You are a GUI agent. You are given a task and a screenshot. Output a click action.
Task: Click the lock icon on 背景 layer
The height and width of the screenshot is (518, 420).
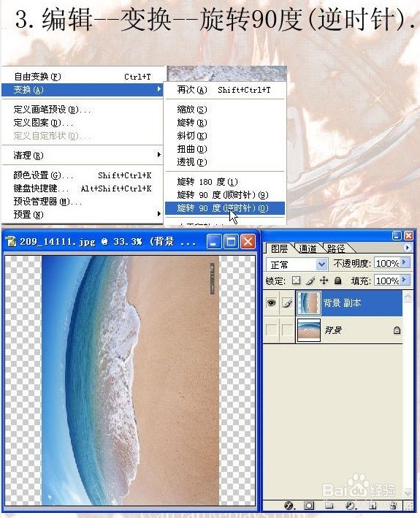click(x=397, y=330)
